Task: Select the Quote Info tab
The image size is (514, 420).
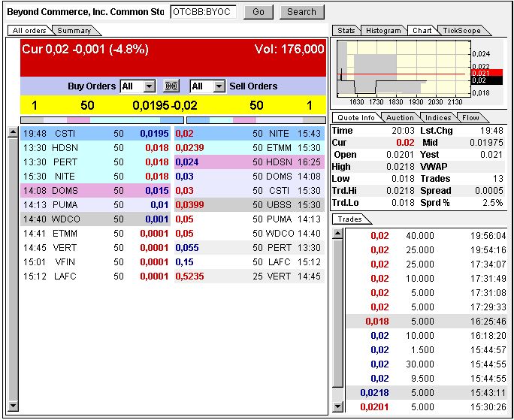Action: click(356, 117)
